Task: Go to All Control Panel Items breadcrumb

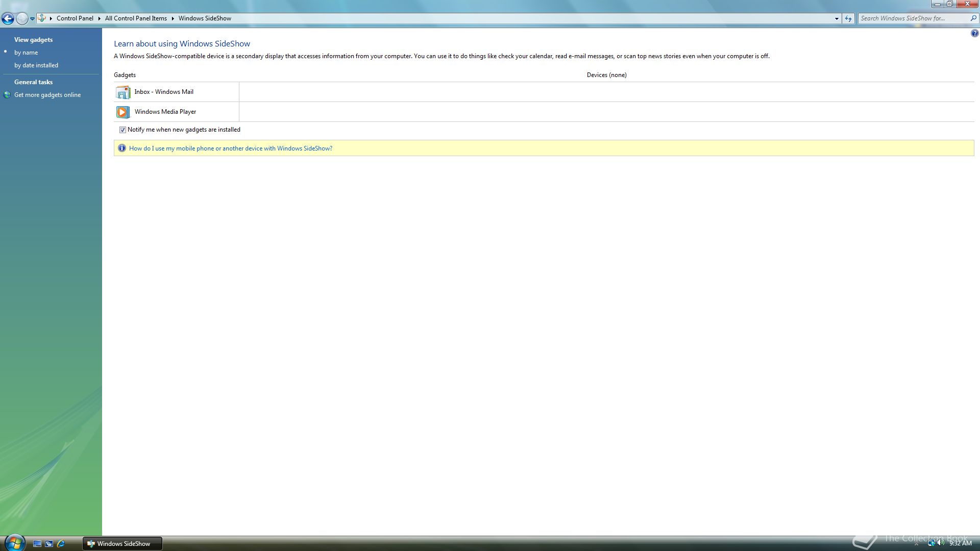Action: 136,18
